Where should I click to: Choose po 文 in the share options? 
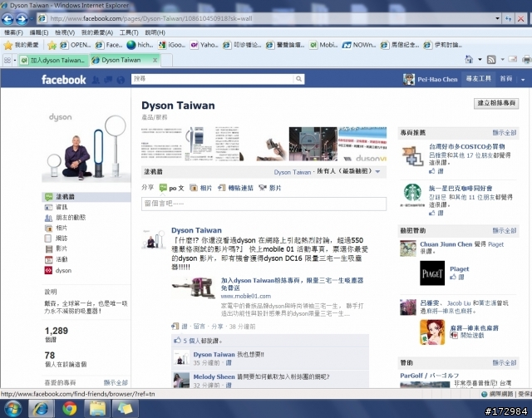172,188
